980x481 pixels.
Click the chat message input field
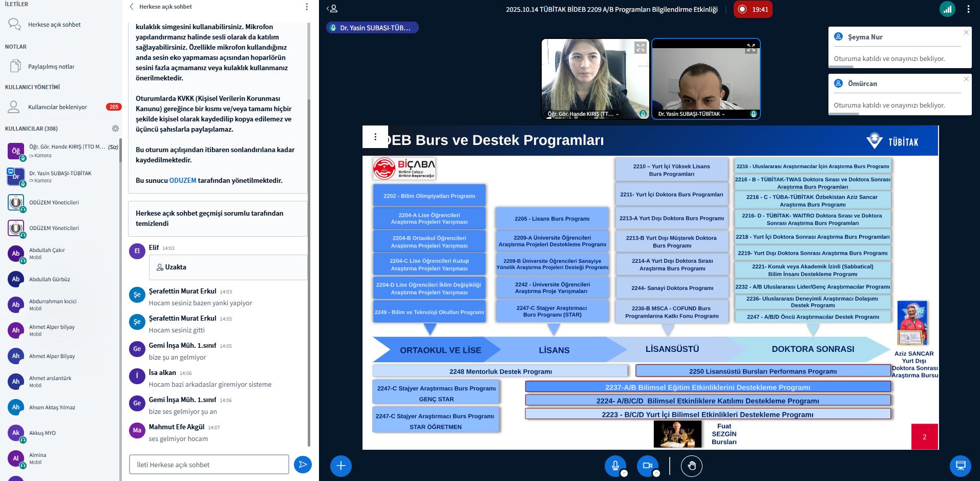(209, 465)
